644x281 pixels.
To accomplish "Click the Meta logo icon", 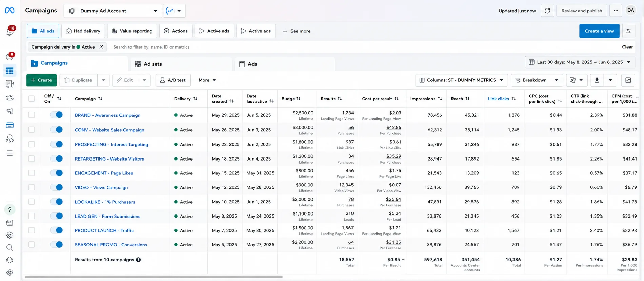I will [9, 11].
